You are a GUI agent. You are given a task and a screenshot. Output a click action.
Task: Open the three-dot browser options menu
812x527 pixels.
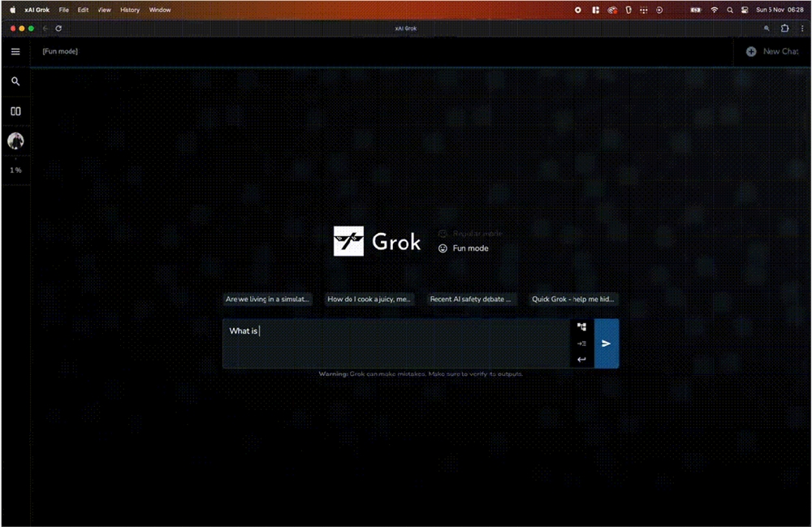pos(802,28)
